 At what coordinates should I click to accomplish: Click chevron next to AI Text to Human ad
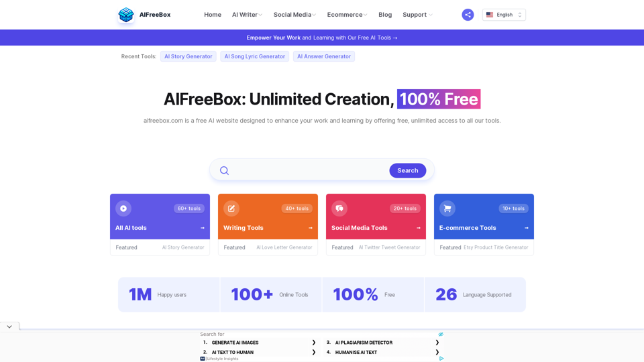coord(314,352)
